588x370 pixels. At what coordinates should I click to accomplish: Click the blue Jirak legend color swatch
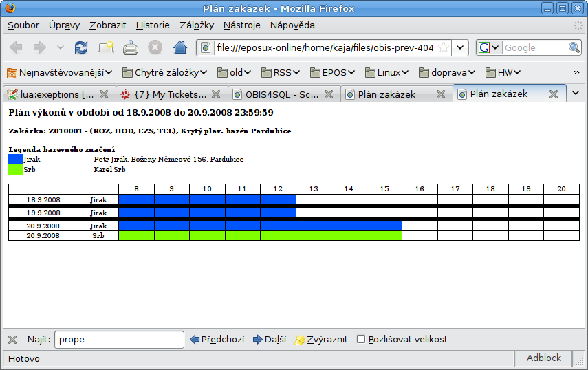coord(15,159)
